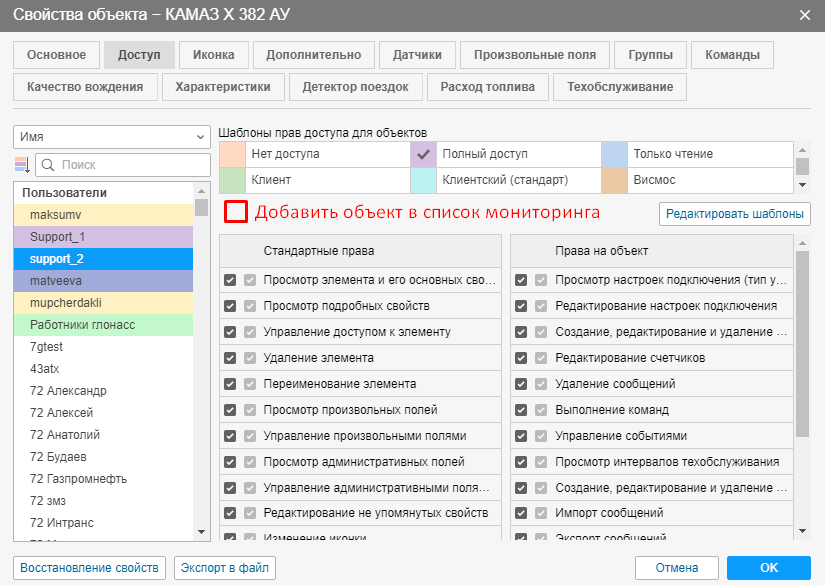Image resolution: width=825 pixels, height=585 pixels.
Task: Click the color sort icon beside search
Action: [23, 165]
